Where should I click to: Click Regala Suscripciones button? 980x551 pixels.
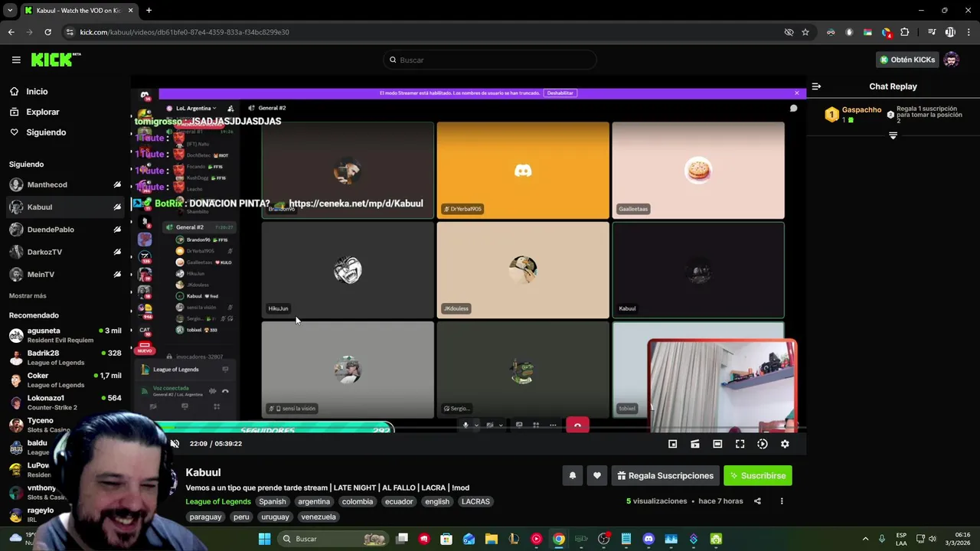click(x=665, y=475)
